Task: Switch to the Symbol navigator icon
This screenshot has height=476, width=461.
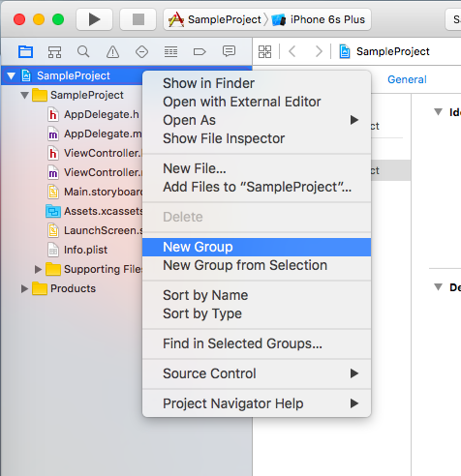Action: click(x=54, y=51)
